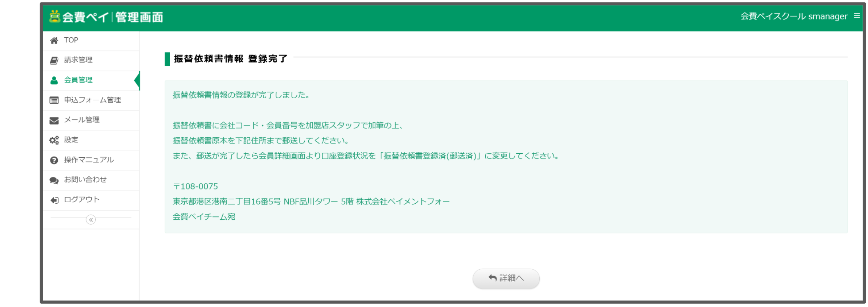This screenshot has width=868, height=307.
Task: Click the line beginning また、郵送が完了したら
Action: click(366, 156)
